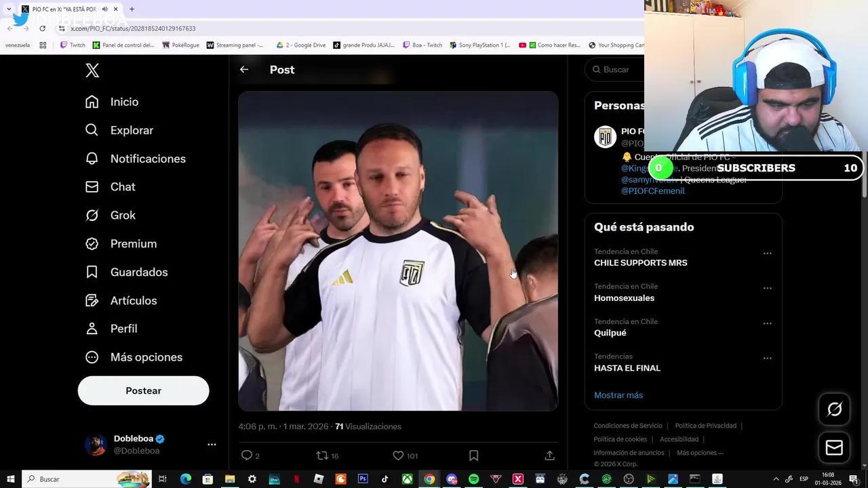Open the venezuela bookmark folder
868x488 pixels.
click(x=18, y=45)
